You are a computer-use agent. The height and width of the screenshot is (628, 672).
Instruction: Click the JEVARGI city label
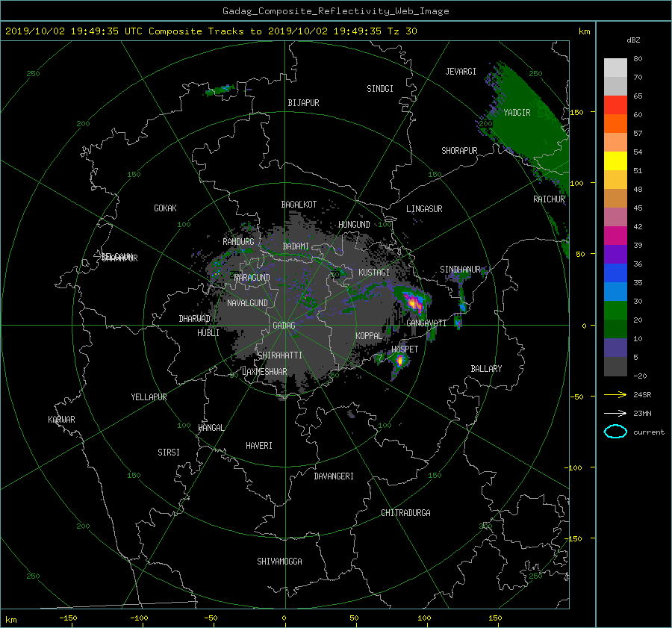pos(461,72)
